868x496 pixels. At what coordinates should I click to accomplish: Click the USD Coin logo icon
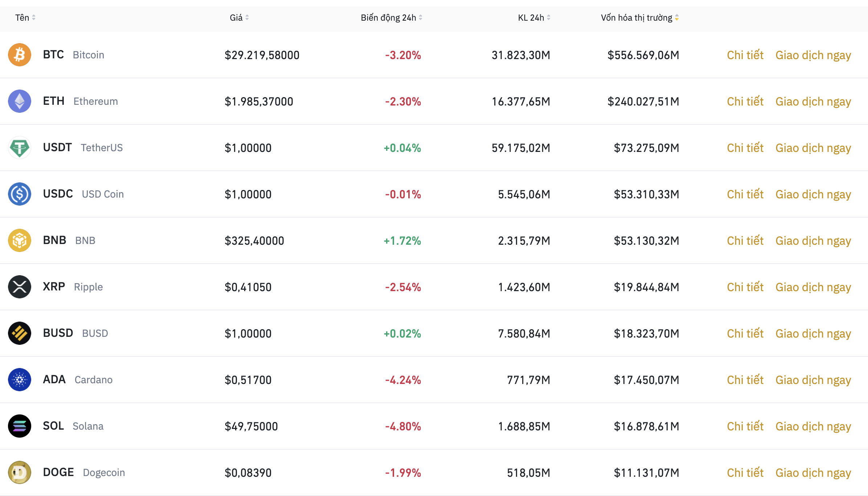point(20,194)
